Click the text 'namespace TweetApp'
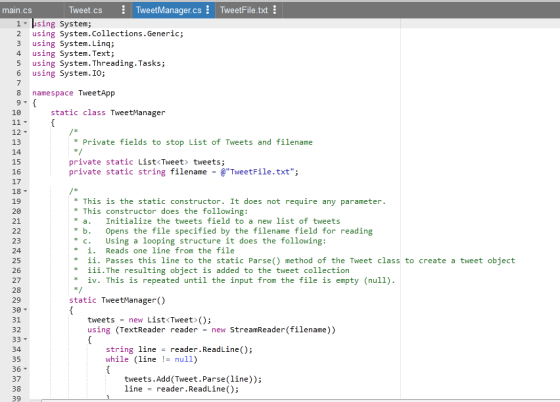 [x=74, y=93]
